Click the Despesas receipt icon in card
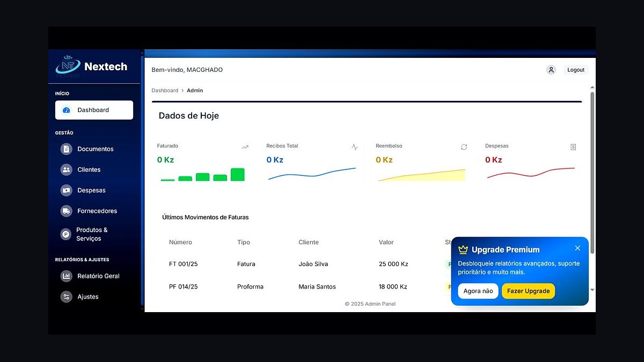644x362 pixels. [573, 147]
